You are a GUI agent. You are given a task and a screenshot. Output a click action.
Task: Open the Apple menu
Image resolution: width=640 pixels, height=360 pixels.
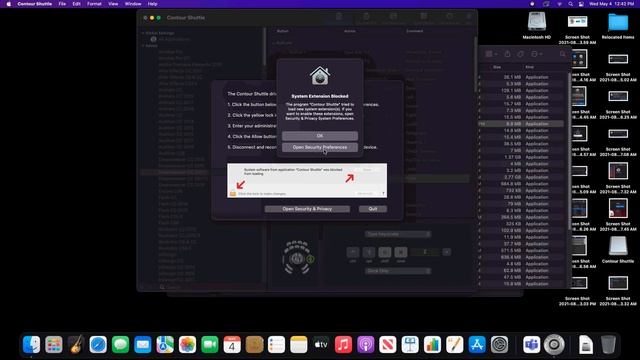(8, 4)
